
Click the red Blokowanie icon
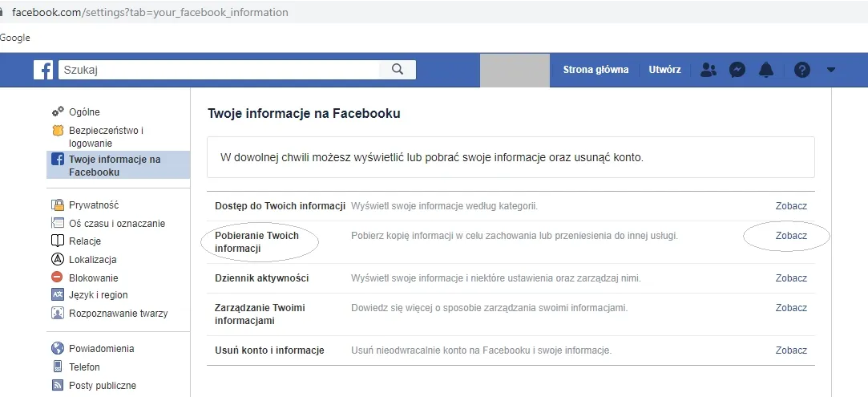tap(58, 277)
